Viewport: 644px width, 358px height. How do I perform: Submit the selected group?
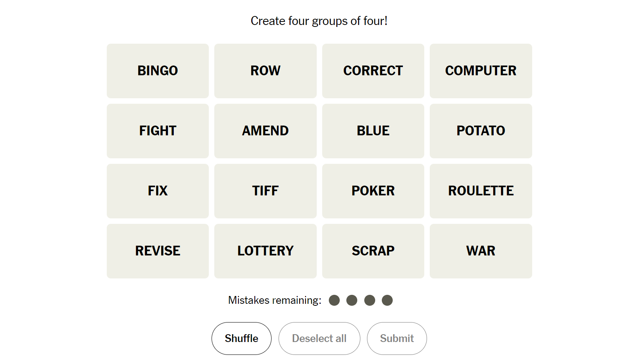(x=397, y=339)
